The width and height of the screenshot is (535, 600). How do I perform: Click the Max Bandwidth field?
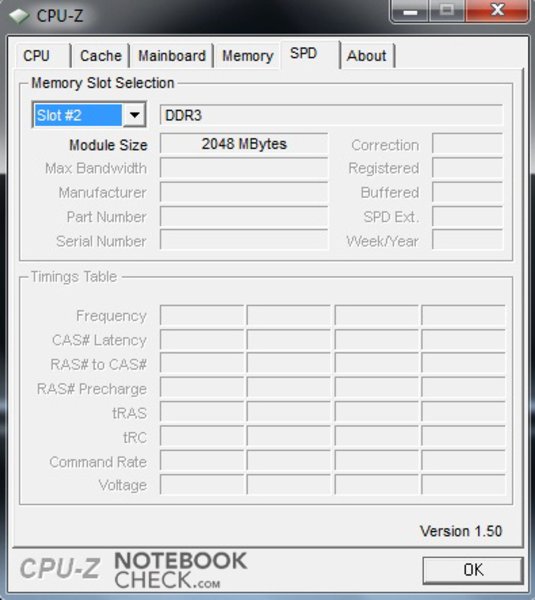coord(244,168)
